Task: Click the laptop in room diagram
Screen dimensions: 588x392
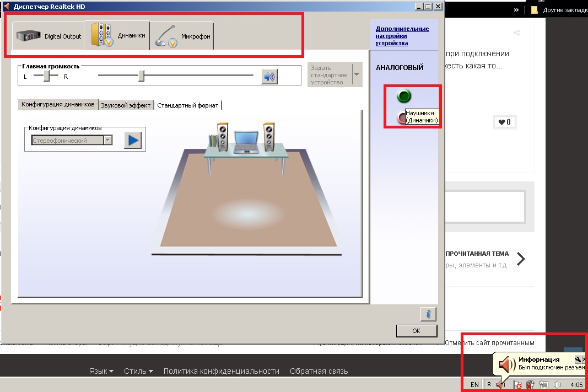Action: (246, 142)
